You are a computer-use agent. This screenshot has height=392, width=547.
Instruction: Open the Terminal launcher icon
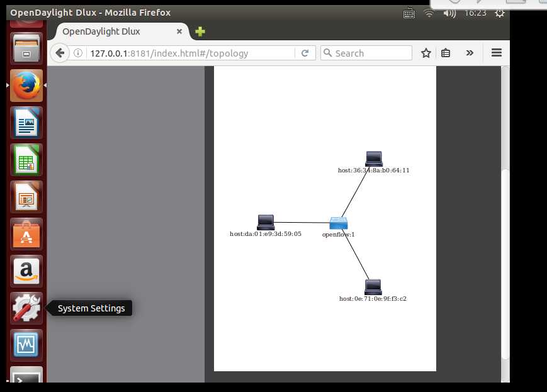[26, 374]
